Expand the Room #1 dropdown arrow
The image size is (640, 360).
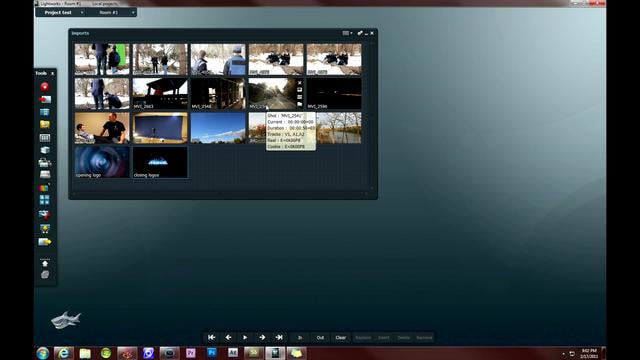(x=133, y=13)
